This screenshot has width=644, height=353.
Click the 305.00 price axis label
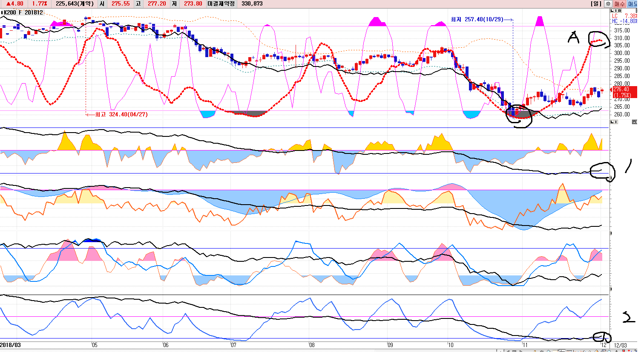tap(622, 46)
